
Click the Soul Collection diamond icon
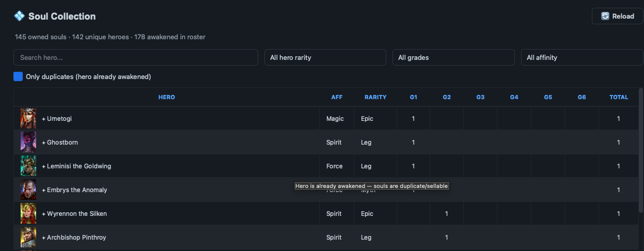point(19,16)
